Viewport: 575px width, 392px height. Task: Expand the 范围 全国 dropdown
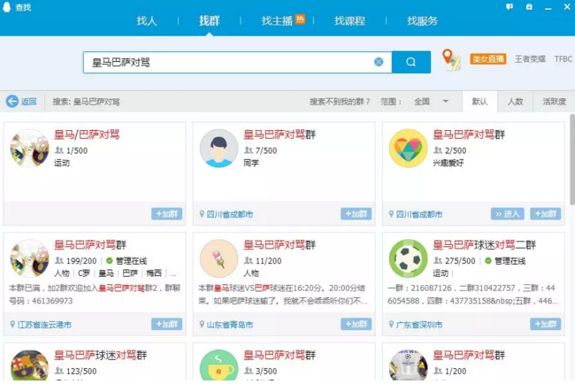pyautogui.click(x=432, y=102)
